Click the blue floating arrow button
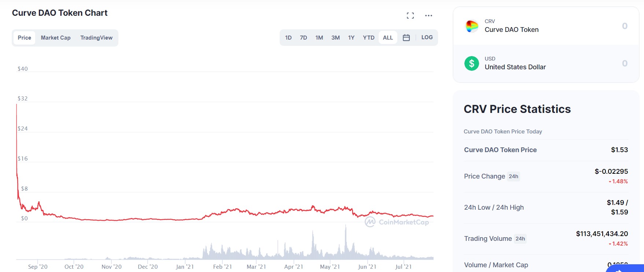644x272 pixels. coord(631,269)
